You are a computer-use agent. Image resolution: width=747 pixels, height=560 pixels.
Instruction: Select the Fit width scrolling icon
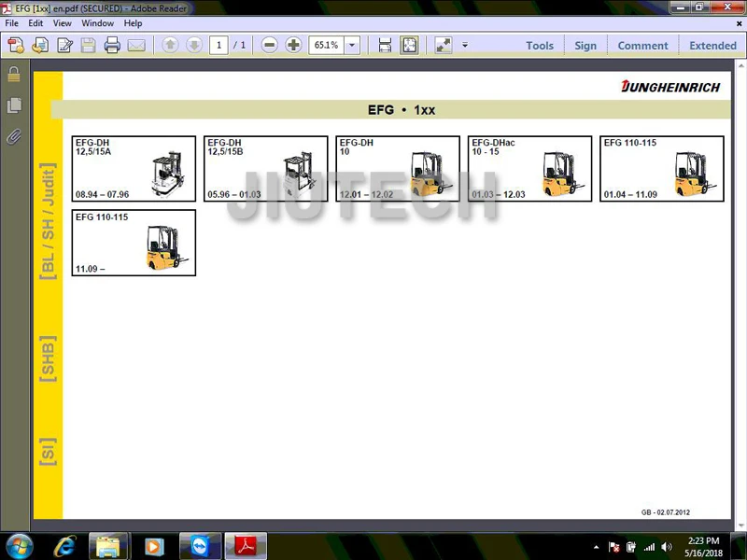click(385, 45)
